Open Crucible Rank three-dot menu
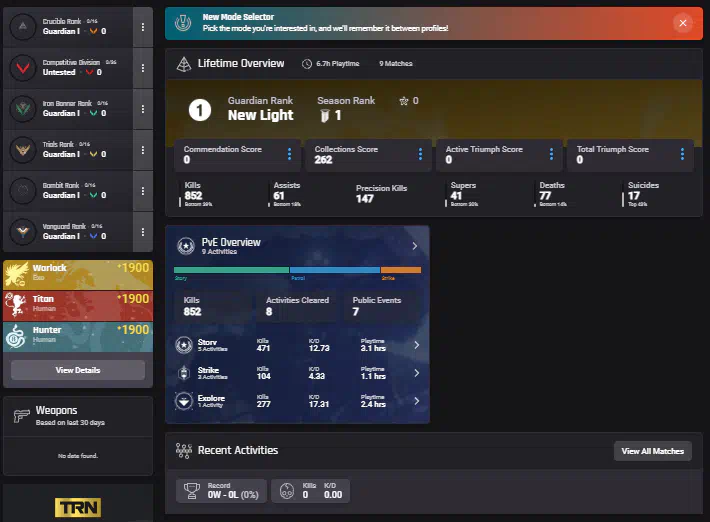The image size is (710, 522). click(143, 27)
